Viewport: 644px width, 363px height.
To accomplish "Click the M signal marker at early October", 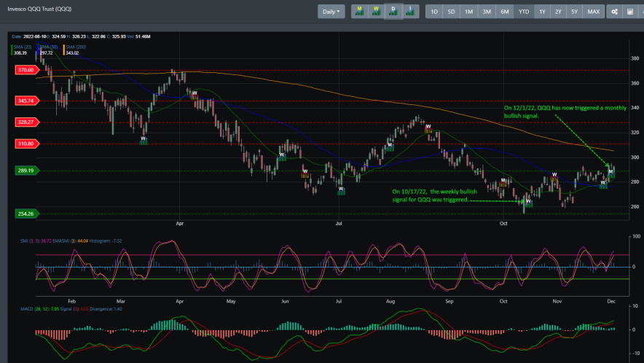I will click(503, 181).
